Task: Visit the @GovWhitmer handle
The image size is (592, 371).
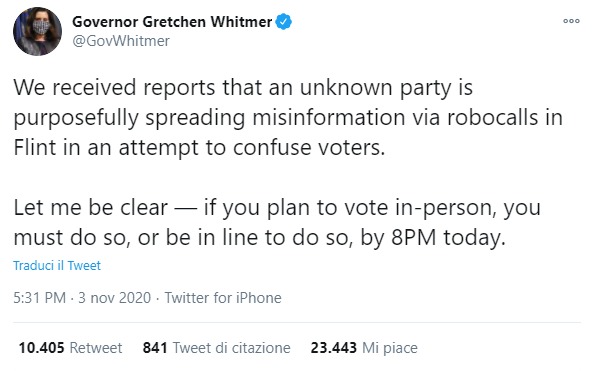Action: point(121,41)
